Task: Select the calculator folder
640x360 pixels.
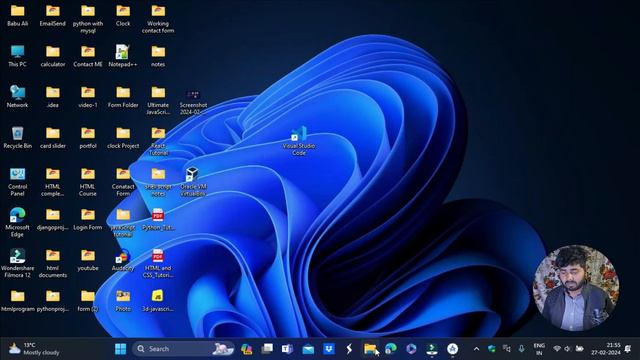Action: 52,56
